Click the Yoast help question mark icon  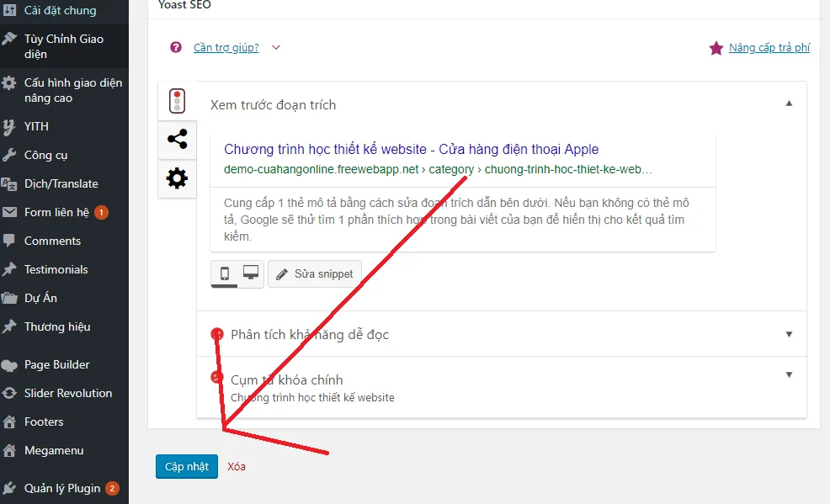coord(176,48)
